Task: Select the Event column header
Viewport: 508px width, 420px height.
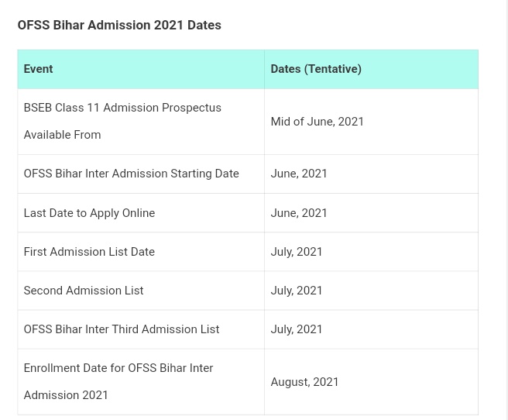Action: (38, 69)
